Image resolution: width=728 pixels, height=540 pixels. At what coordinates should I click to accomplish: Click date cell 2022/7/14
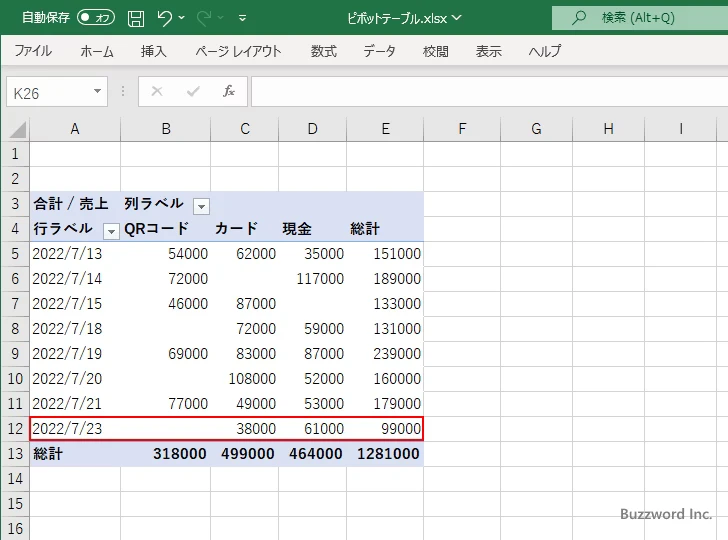[x=75, y=279]
